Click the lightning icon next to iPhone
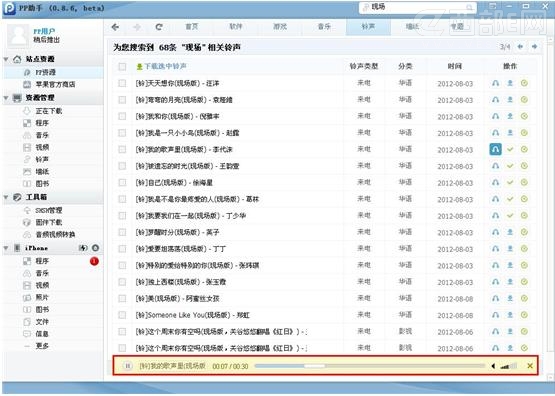The height and width of the screenshot is (396, 555). tap(83, 248)
